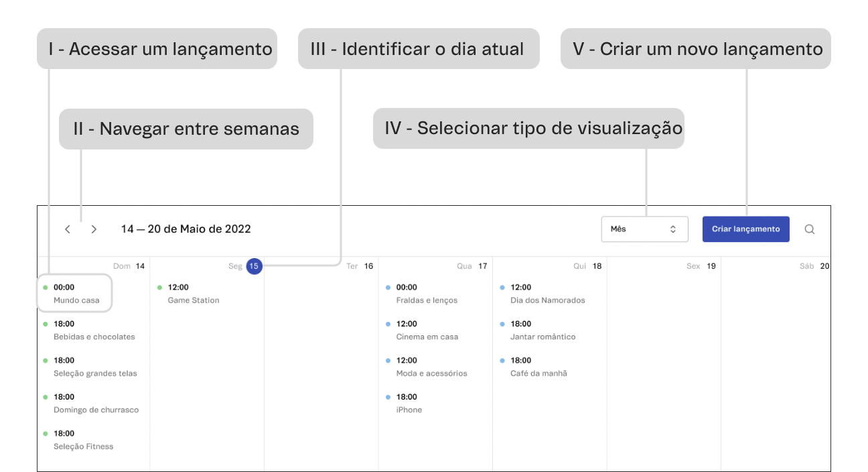This screenshot has width=868, height=472.
Task: Click the green dot beside Mundo casa
Action: click(x=46, y=287)
